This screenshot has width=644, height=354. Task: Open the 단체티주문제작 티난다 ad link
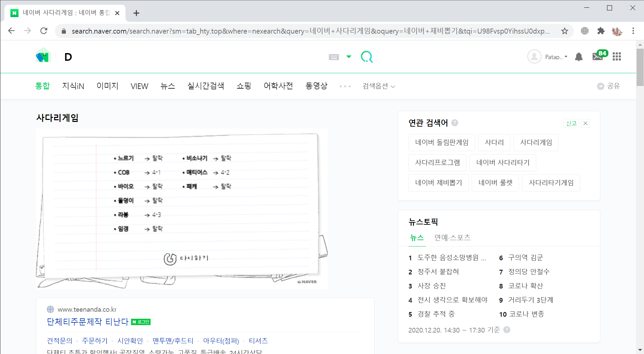click(88, 322)
